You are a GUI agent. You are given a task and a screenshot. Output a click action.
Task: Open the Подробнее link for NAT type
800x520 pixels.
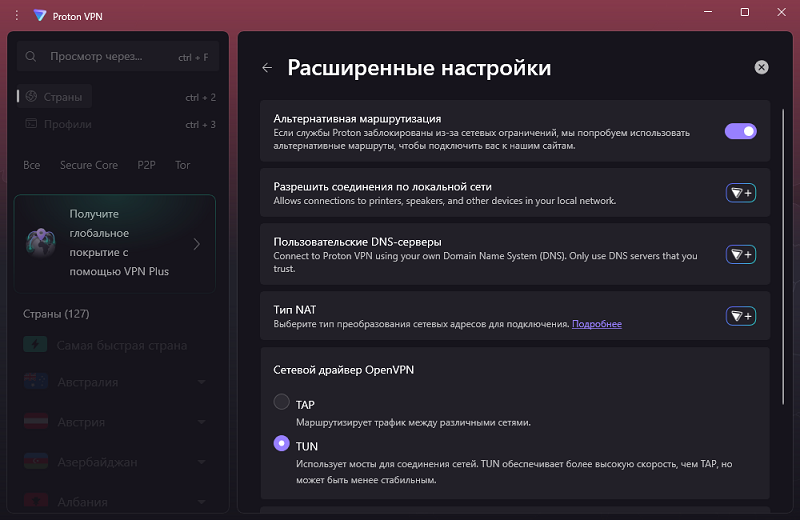[x=596, y=324]
